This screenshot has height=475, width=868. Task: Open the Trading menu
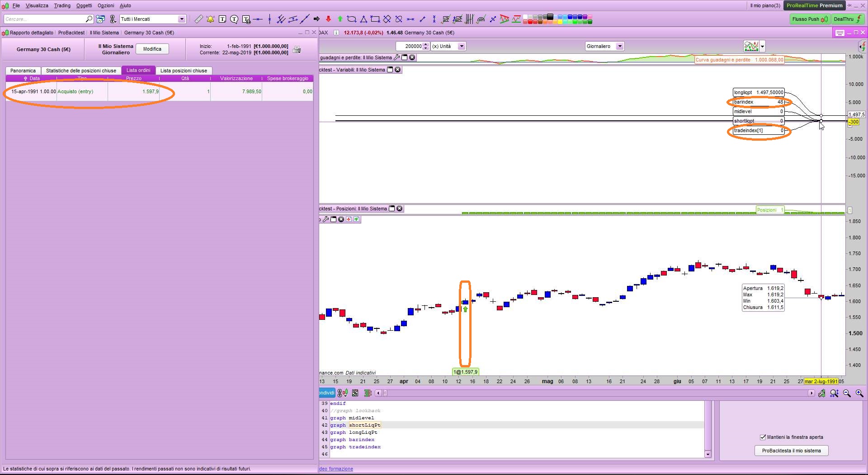62,5
